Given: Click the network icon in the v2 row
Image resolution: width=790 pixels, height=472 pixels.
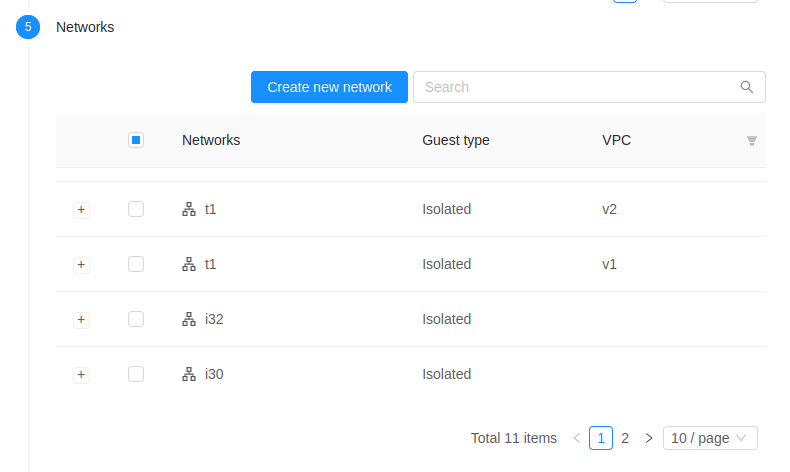Looking at the screenshot, I should click(188, 209).
